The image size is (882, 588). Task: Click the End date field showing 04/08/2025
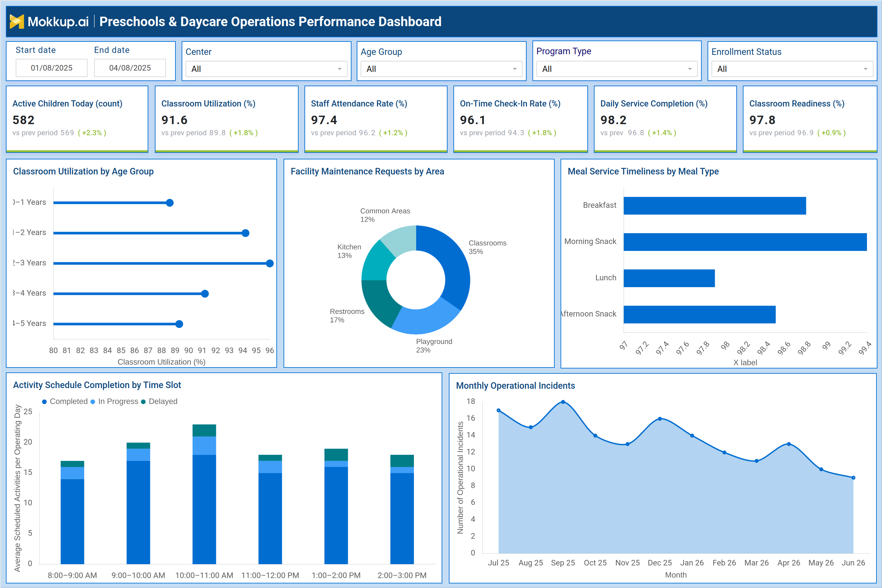(130, 68)
